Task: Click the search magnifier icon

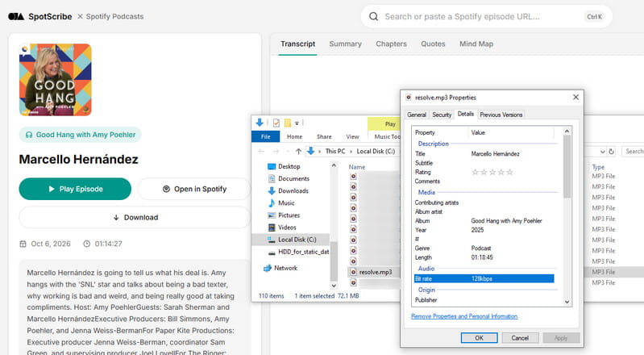Action: 373,16
